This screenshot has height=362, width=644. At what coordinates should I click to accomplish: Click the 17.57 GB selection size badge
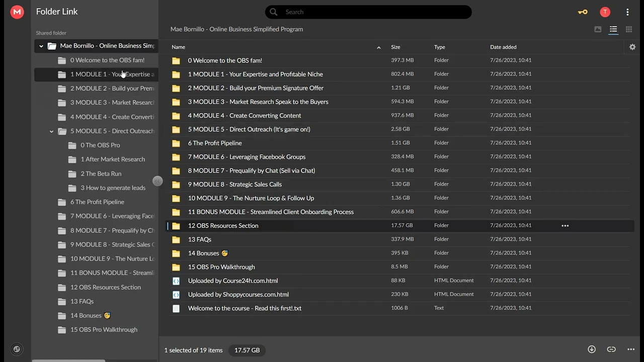(x=247, y=350)
